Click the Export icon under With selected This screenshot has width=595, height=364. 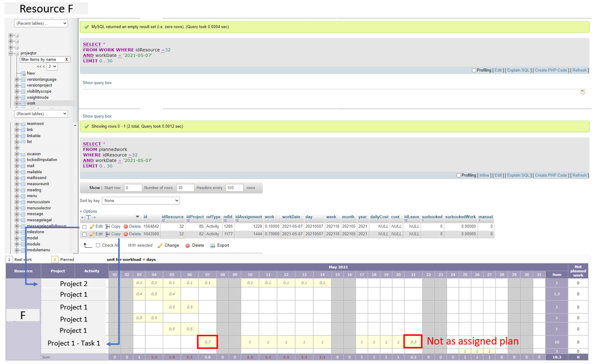click(x=213, y=245)
